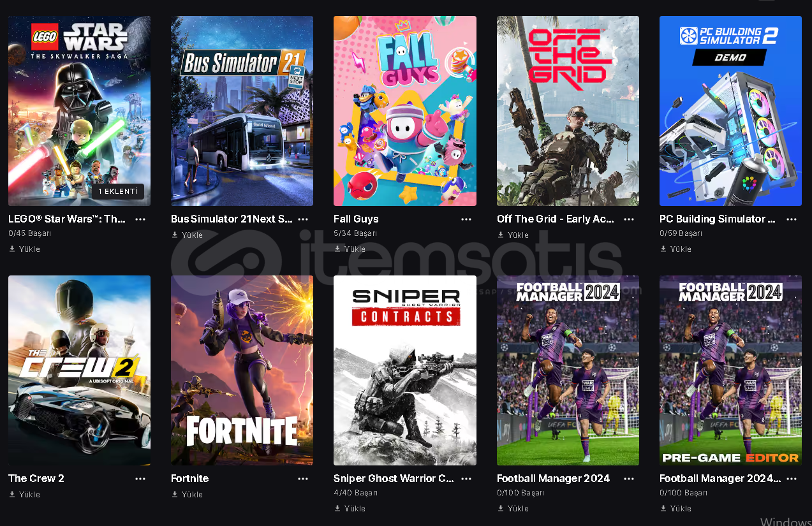
Task: Open the Bus Simulator 21 cover art
Action: click(x=242, y=111)
